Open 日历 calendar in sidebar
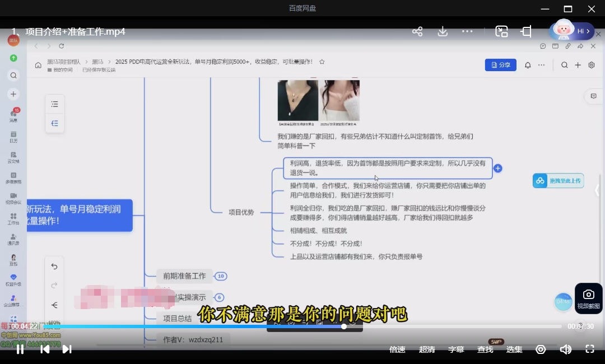 click(x=13, y=137)
